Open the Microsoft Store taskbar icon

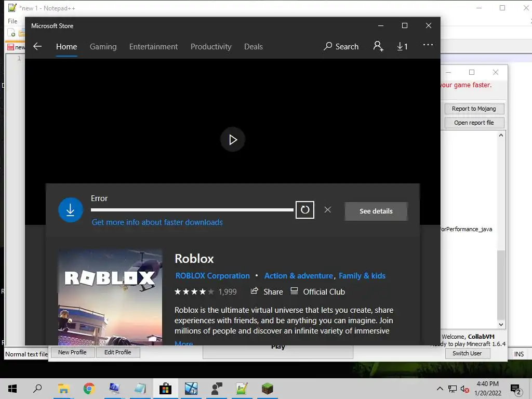coord(166,389)
